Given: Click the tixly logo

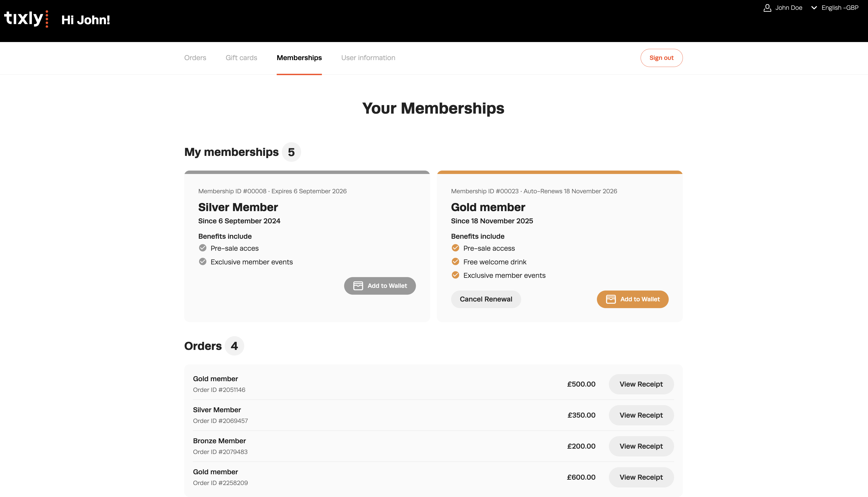Looking at the screenshot, I should [26, 19].
